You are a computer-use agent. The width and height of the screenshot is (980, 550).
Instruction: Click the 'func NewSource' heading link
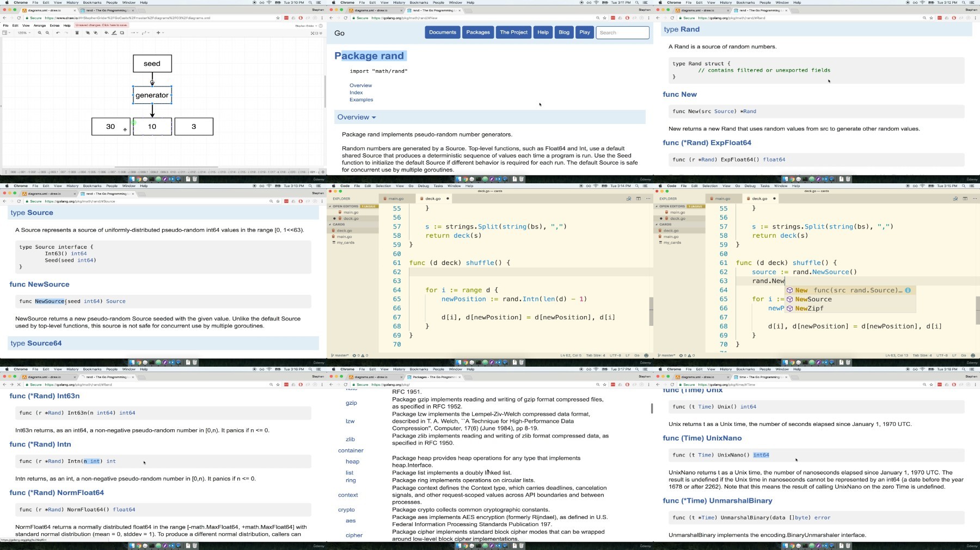(39, 284)
